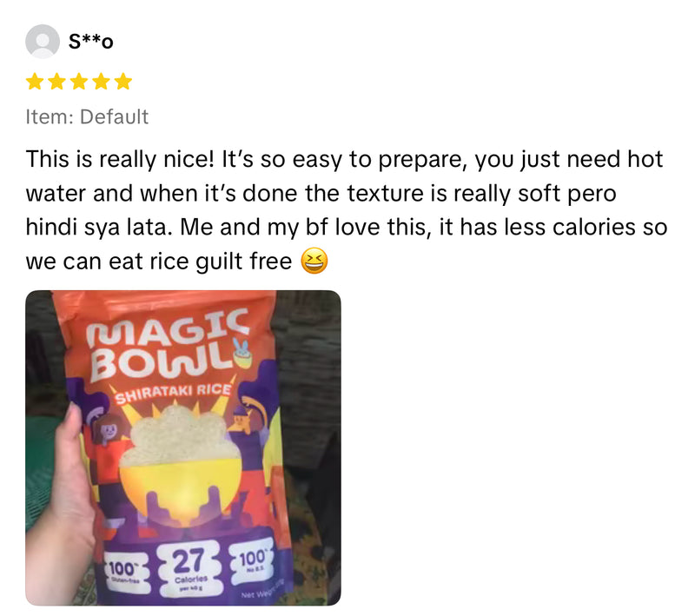Click the 100 gluten-free badge on the package

point(124,571)
